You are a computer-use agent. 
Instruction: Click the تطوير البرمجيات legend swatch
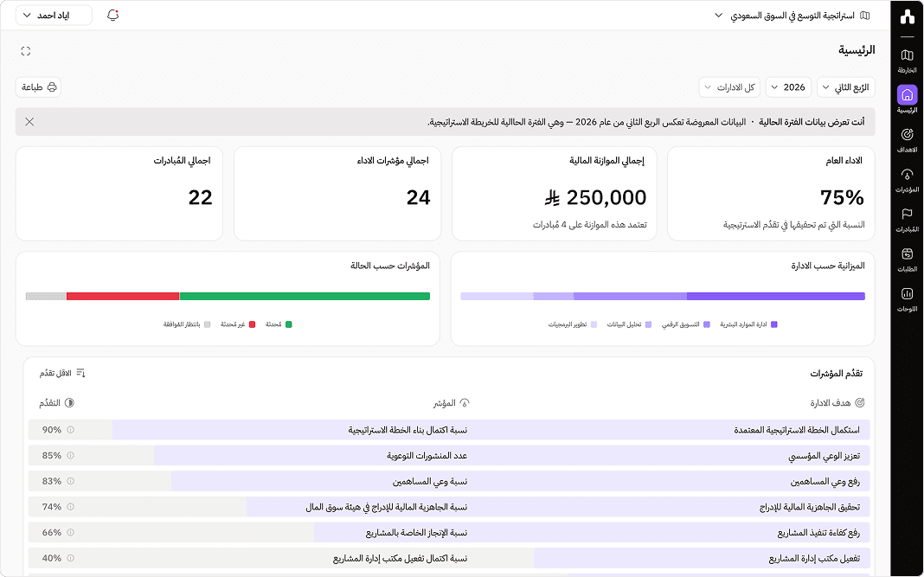click(594, 324)
